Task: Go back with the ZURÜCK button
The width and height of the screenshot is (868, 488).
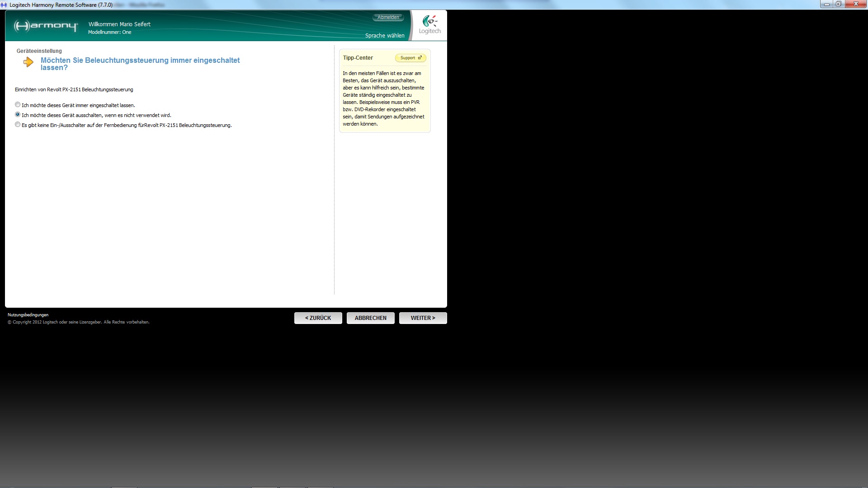Action: click(x=318, y=318)
